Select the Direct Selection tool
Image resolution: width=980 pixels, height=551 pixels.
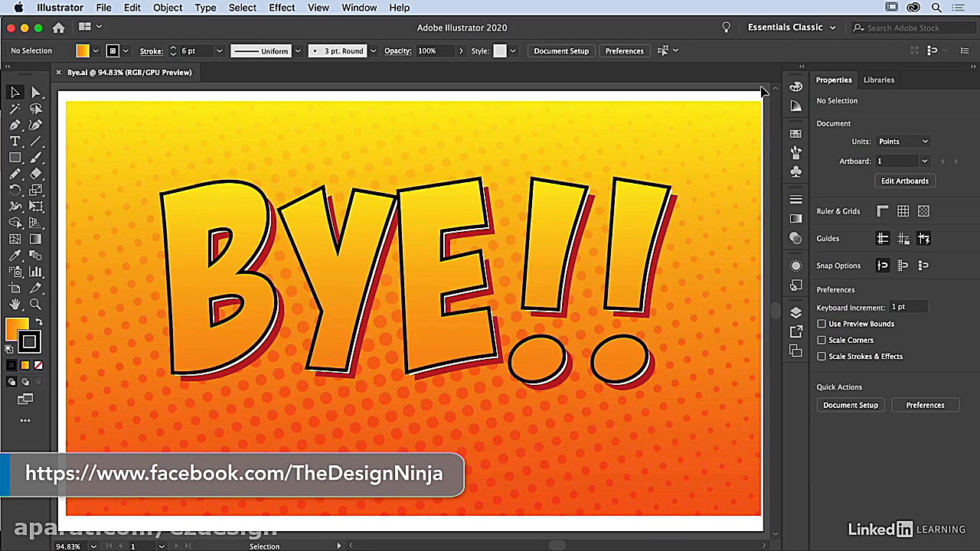point(36,93)
